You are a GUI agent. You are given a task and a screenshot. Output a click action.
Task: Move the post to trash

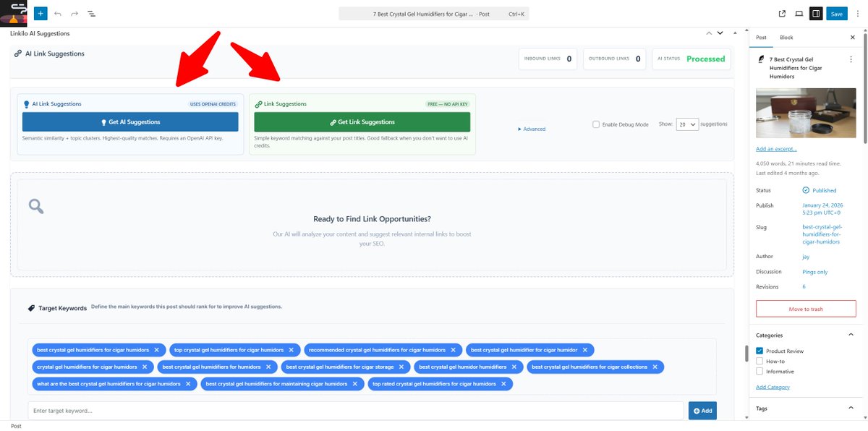(x=806, y=309)
